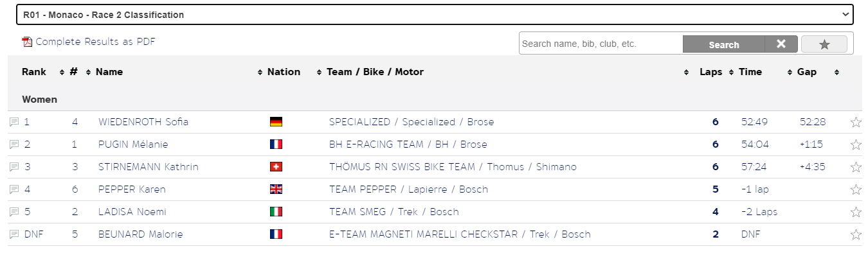The width and height of the screenshot is (868, 253).
Task: Sort by Team / Bike / Motor header
Action: tap(375, 72)
